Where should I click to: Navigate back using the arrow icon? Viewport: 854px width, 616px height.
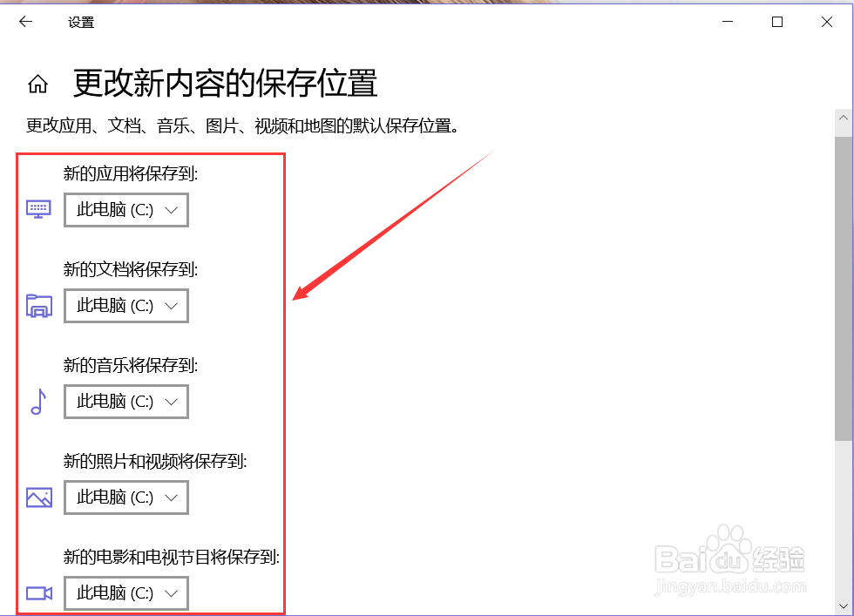tap(25, 21)
